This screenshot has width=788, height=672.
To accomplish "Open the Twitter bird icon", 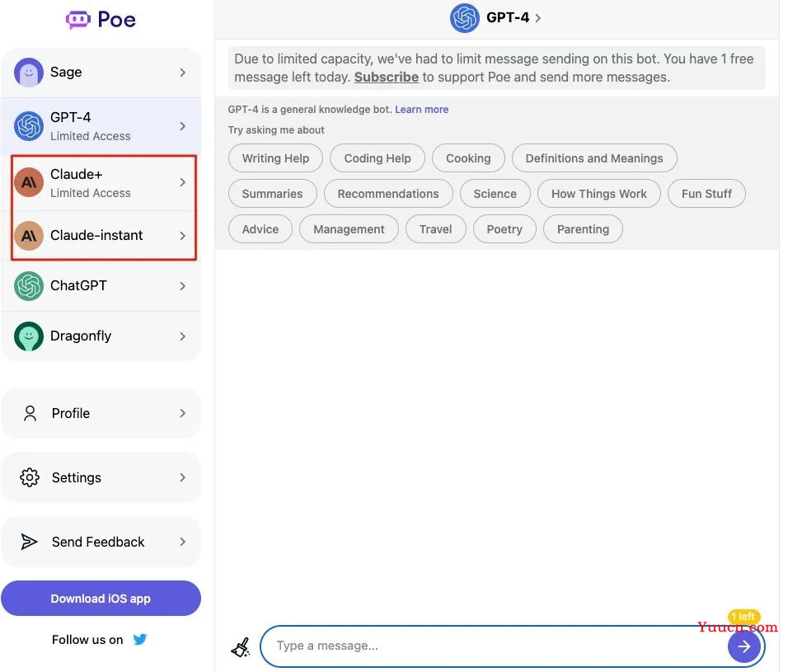I will 140,639.
